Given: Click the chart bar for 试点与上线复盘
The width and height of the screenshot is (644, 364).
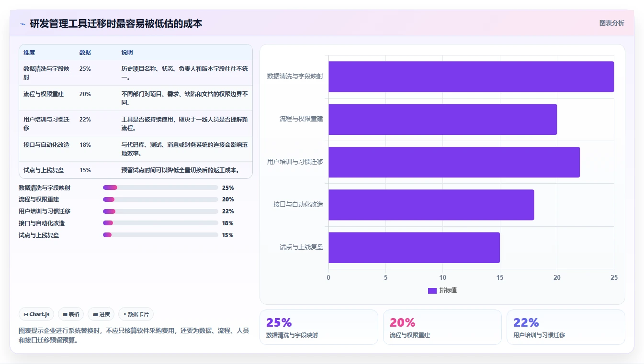Looking at the screenshot, I should click(x=414, y=247).
